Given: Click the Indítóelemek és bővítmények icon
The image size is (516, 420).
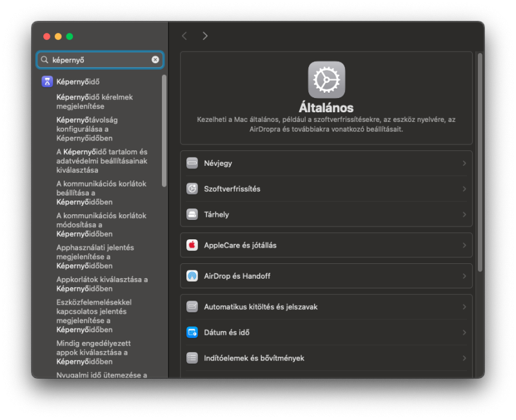Looking at the screenshot, I should coord(192,358).
